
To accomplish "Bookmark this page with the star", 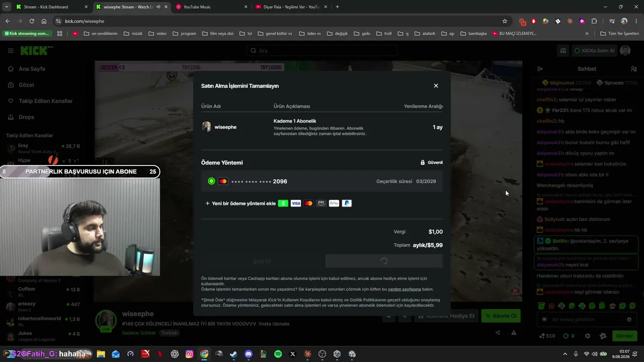I will (x=505, y=21).
